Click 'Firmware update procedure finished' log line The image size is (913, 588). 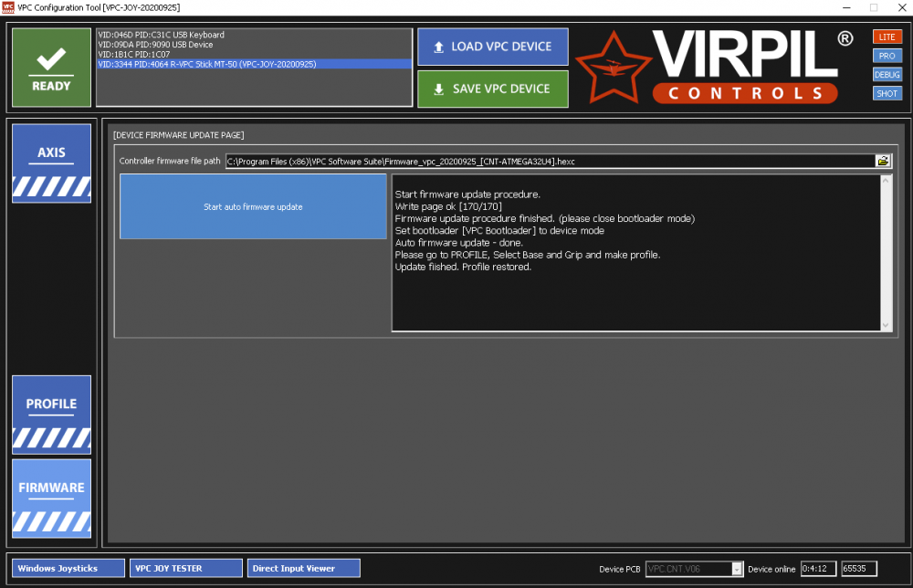pyautogui.click(x=545, y=219)
